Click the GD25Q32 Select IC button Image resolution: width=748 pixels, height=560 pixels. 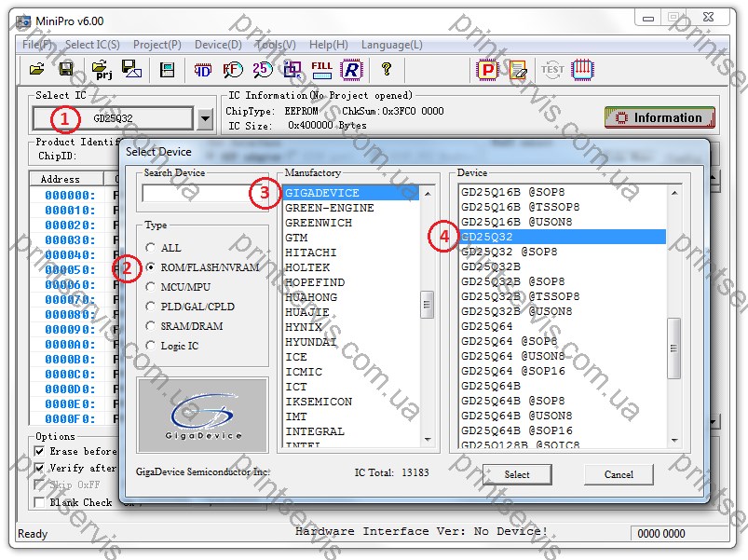coord(113,118)
